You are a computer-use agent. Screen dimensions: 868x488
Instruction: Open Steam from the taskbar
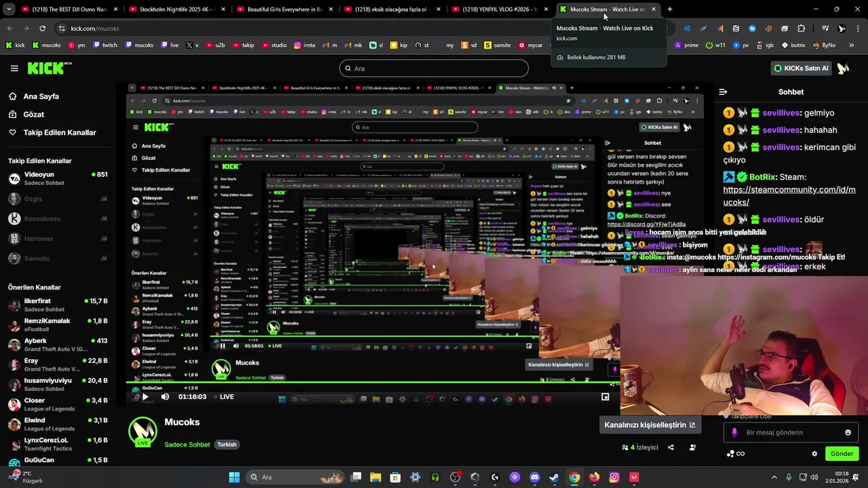point(554,477)
